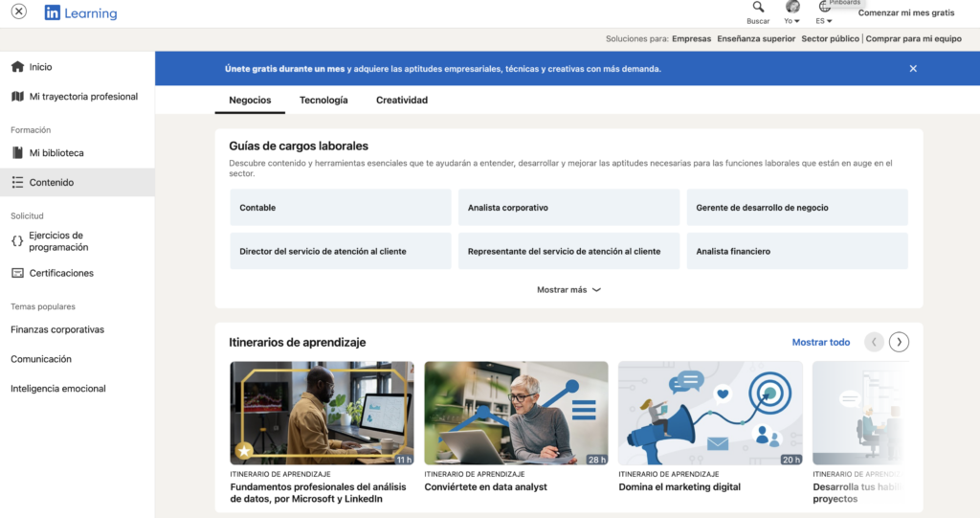The height and width of the screenshot is (518, 980).
Task: Open Contenido in the sidebar
Action: point(52,183)
